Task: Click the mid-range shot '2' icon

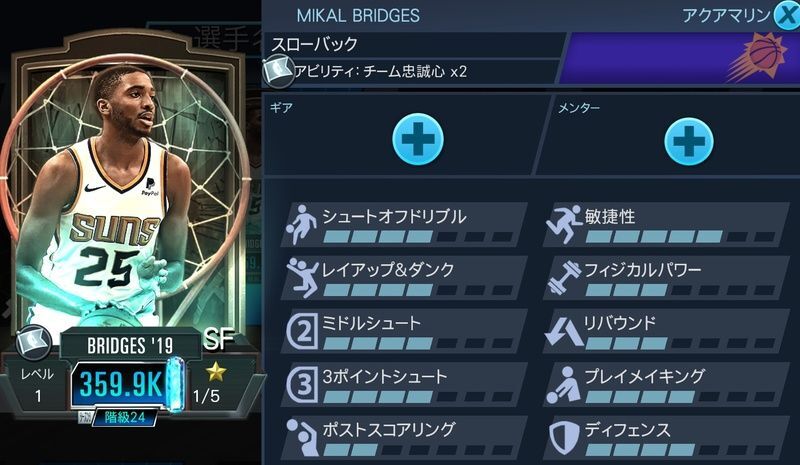Action: 303,331
